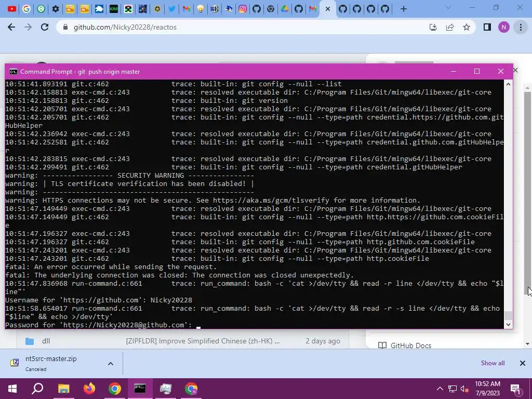
Task: Click Command Prompt scrollbar down arrow
Action: click(x=508, y=325)
